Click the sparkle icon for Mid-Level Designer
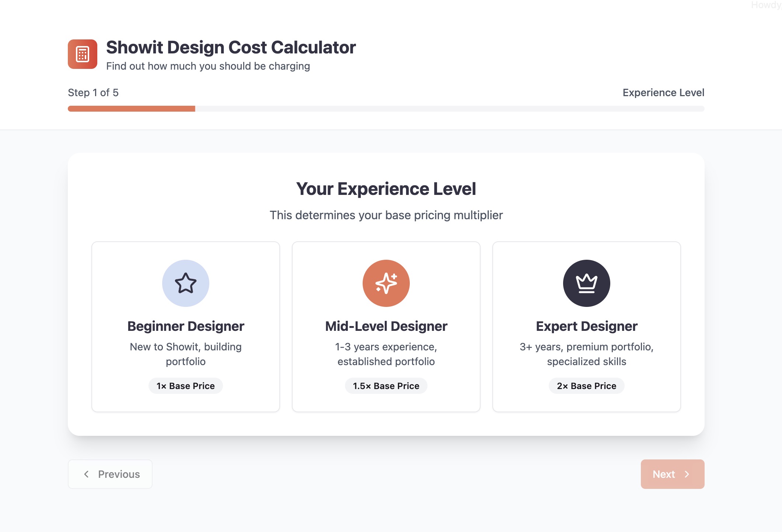The width and height of the screenshot is (782, 532). point(386,283)
